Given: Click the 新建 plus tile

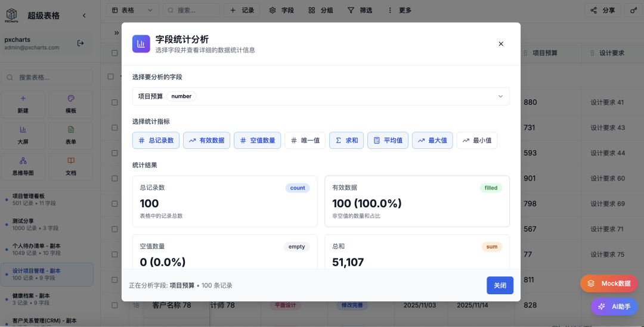Looking at the screenshot, I should pos(23,104).
